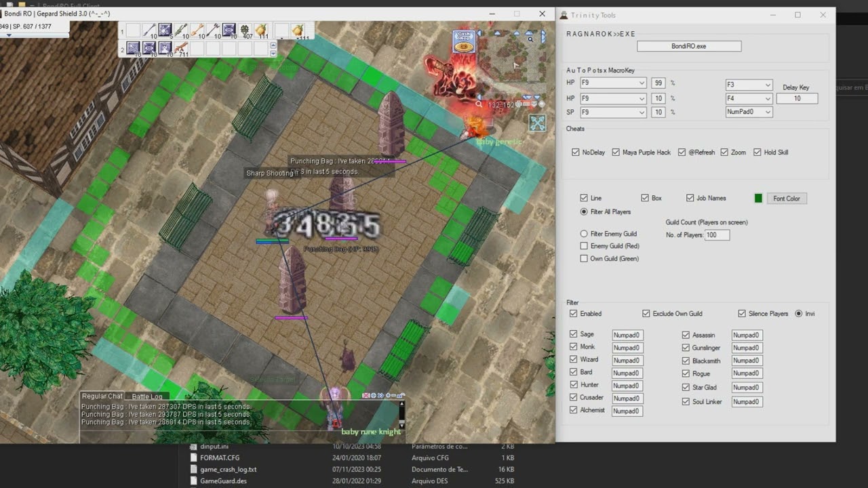Click the skill icon with count 5
This screenshot has height=488, width=868.
pyautogui.click(x=165, y=30)
